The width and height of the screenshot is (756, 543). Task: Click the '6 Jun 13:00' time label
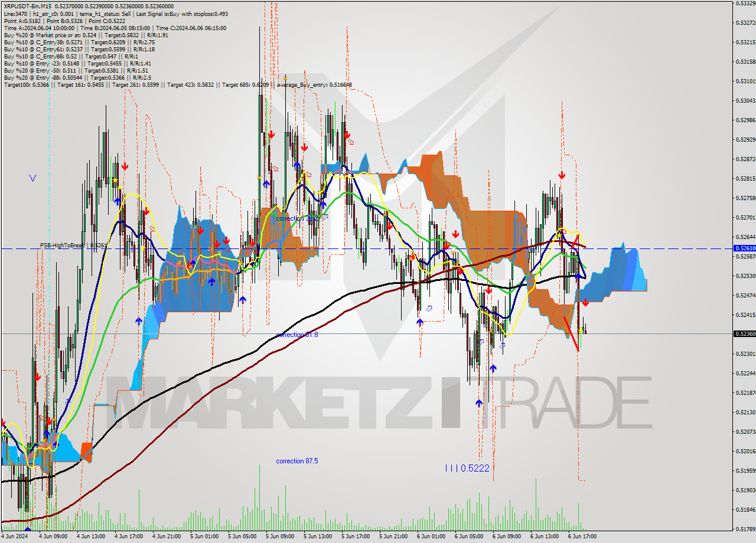[x=543, y=537]
